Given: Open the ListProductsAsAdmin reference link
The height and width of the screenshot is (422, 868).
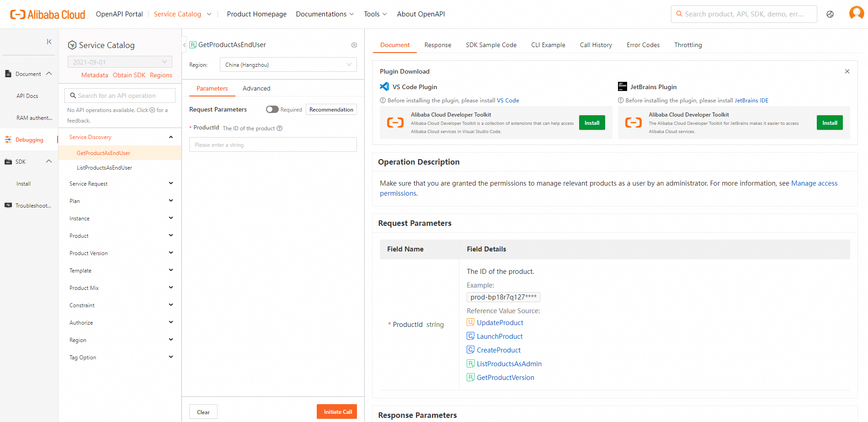Looking at the screenshot, I should coord(509,364).
